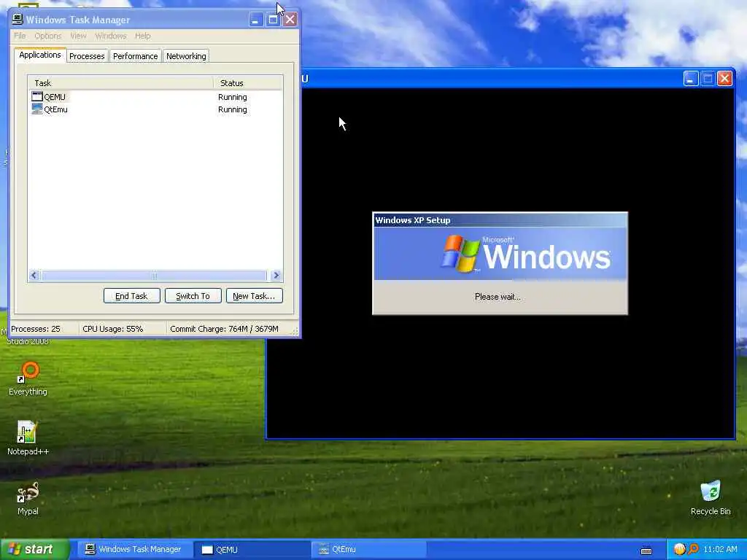Switch to the Processes tab
The width and height of the screenshot is (747, 560).
87,56
